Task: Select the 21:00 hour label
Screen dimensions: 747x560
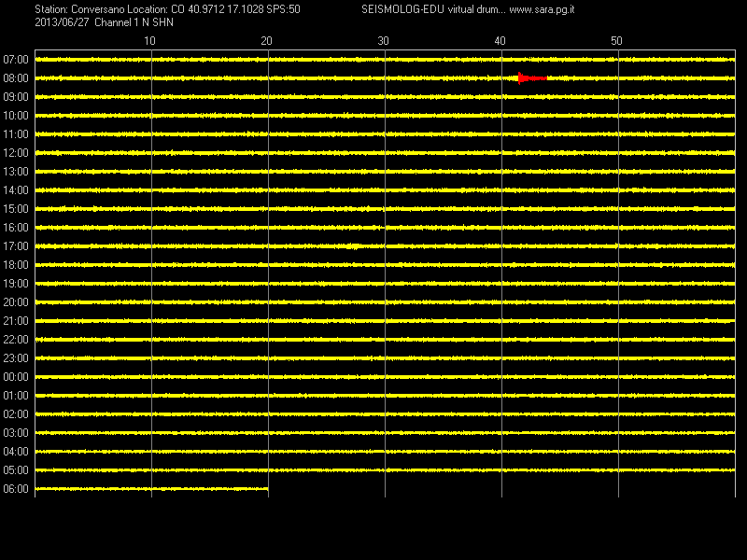Action: tap(16, 321)
